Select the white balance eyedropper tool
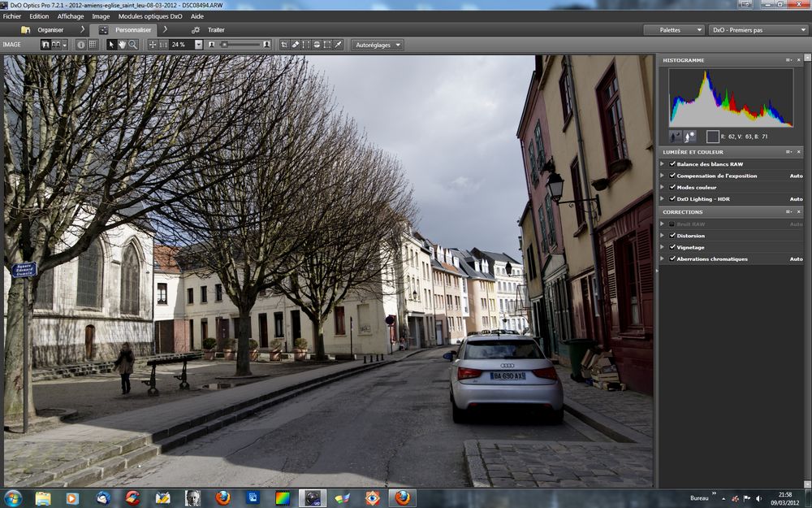This screenshot has width=812, height=508. [x=338, y=45]
